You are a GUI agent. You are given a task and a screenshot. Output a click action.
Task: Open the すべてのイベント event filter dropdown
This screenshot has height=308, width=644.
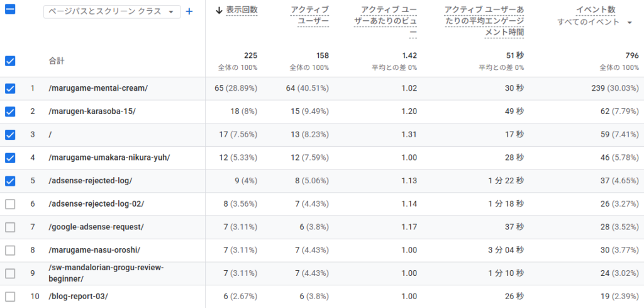pos(594,22)
